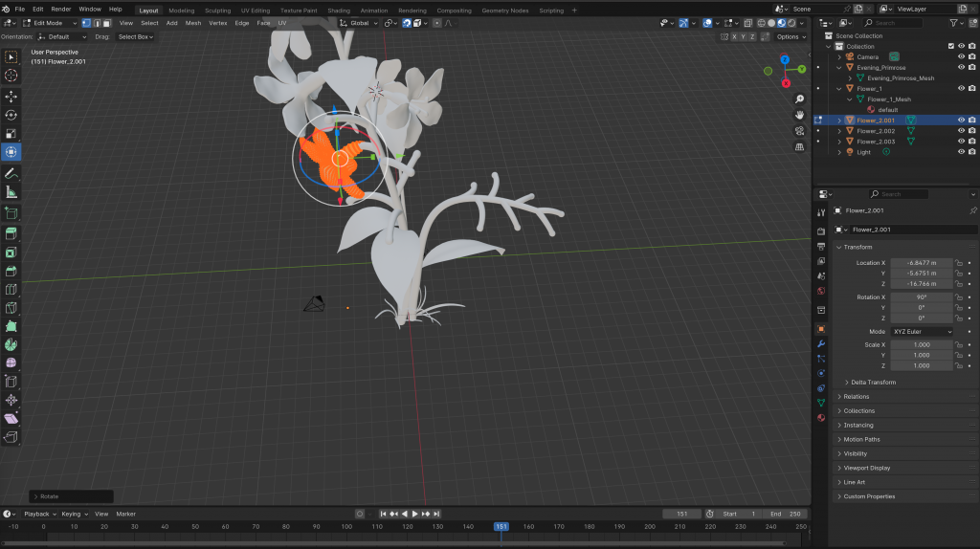Open Drag Select Box dropdown
The image size is (980, 549).
136,37
